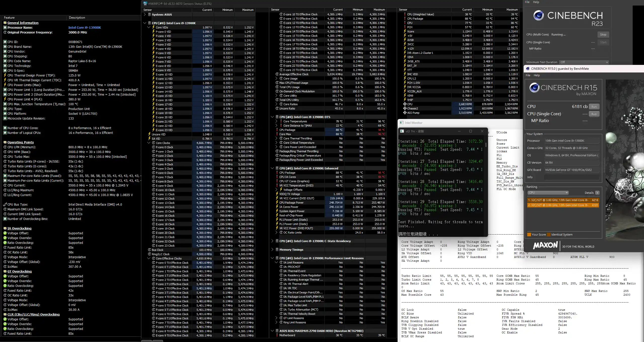Screen dimensions: 644x342
Task: Expand the C-State Residency group
Action: [x=272, y=241]
